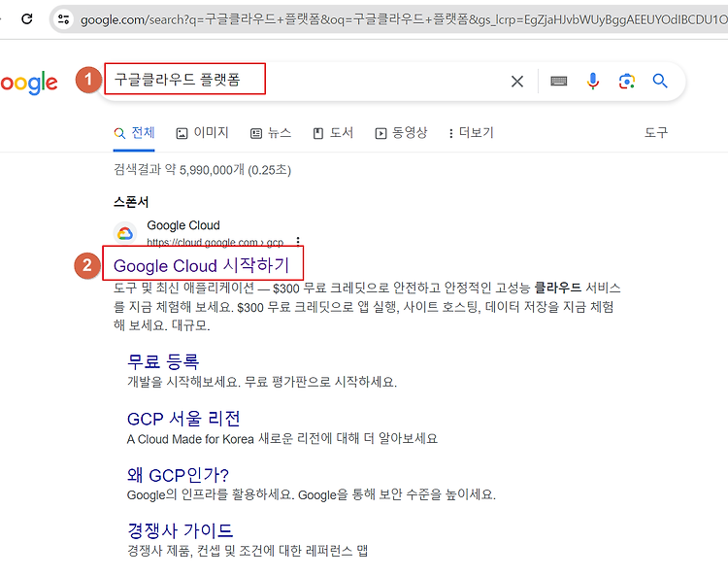Select the URL in the address bar
728x577 pixels.
point(403,19)
